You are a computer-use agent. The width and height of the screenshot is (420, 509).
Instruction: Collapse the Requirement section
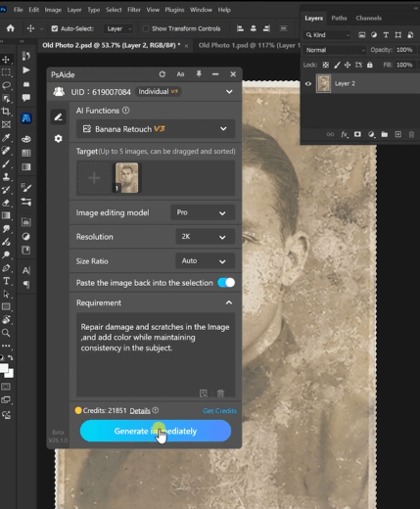[229, 302]
